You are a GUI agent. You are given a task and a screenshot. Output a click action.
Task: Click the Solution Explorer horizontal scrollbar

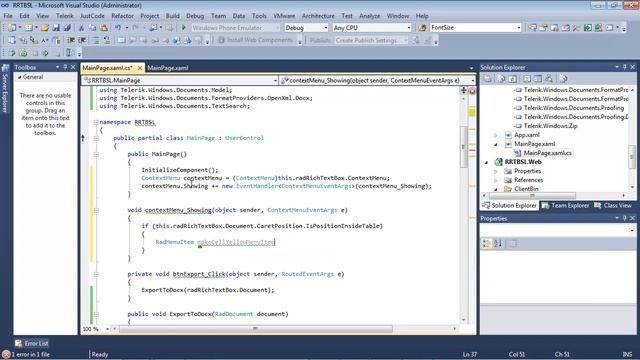click(533, 196)
